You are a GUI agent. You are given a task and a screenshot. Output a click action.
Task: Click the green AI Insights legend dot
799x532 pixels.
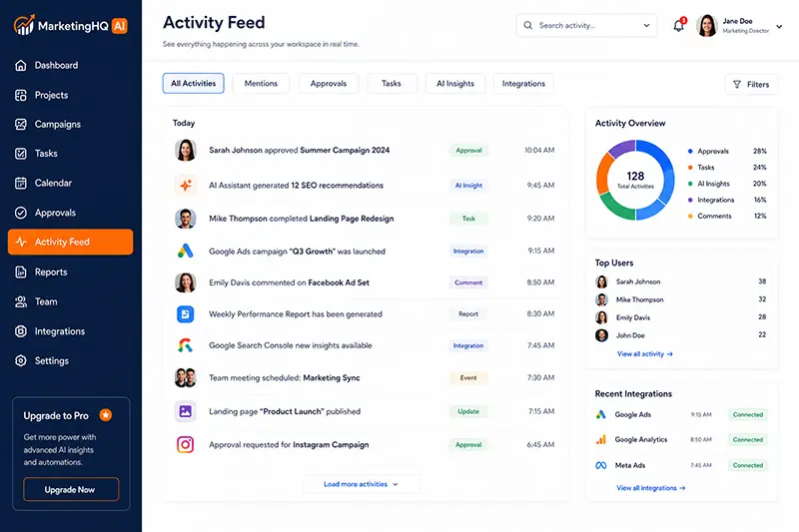click(x=690, y=184)
